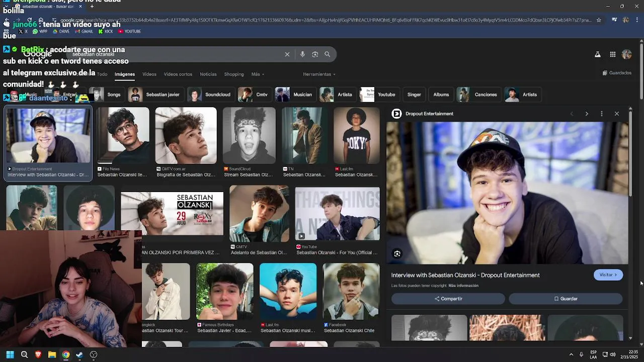Open the X bookmark
The width and height of the screenshot is (644, 362).
23,31
